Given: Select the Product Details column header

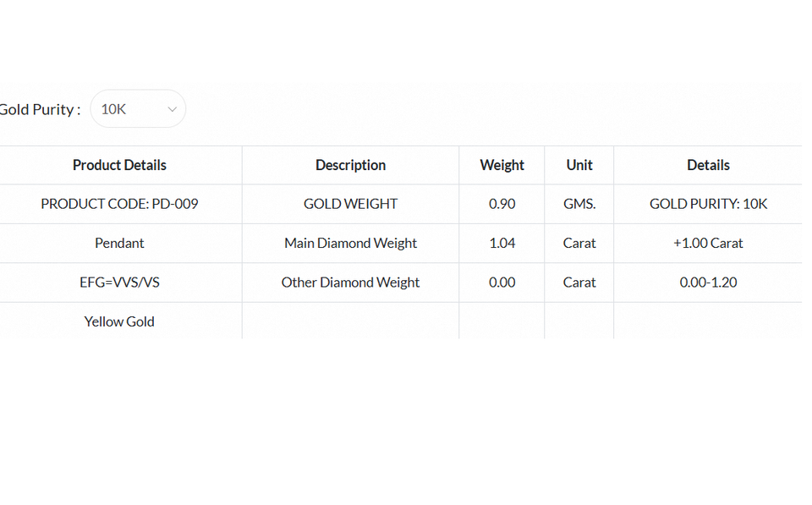Looking at the screenshot, I should point(119,165).
